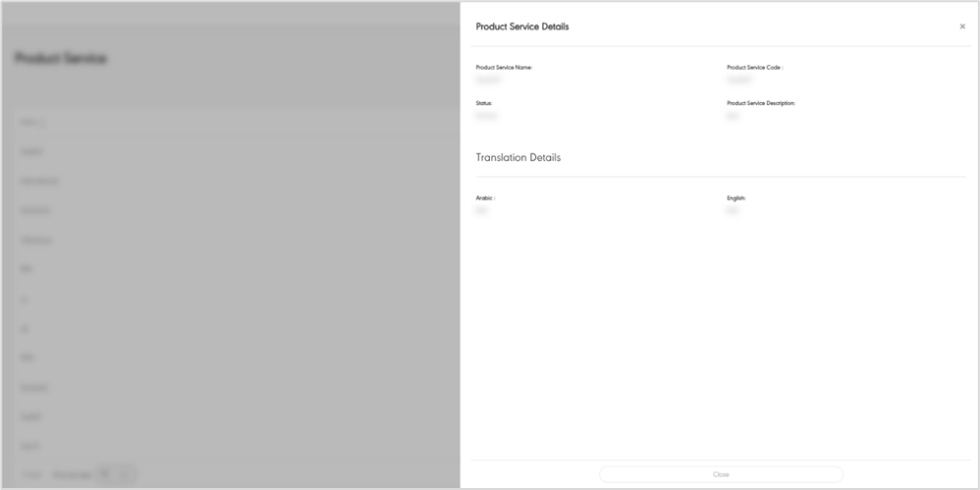
Task: Click the value shown under Status
Action: pos(486,116)
